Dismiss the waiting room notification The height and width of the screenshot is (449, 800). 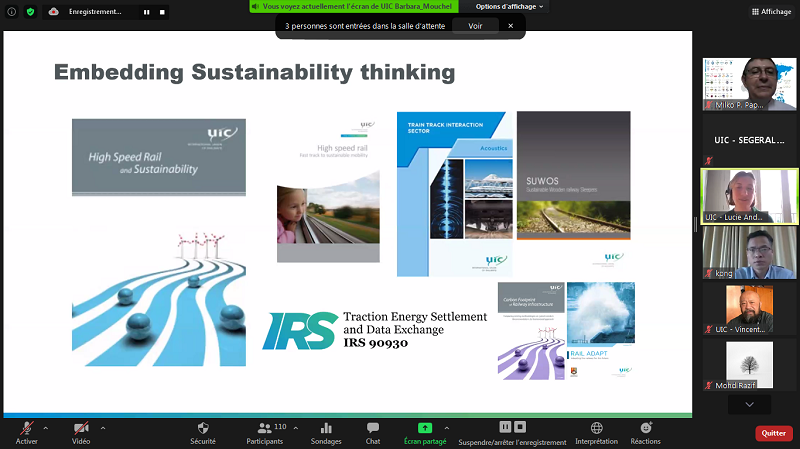(511, 27)
